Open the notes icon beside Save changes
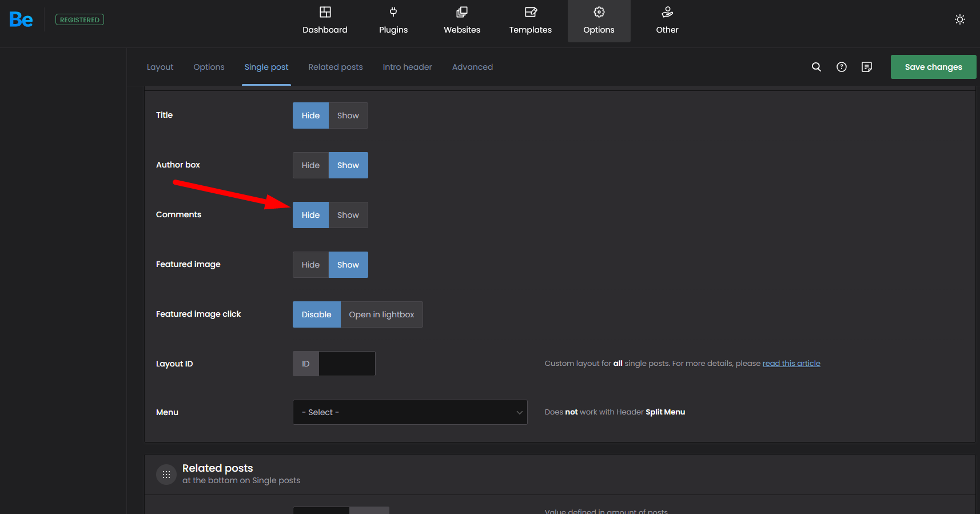The width and height of the screenshot is (980, 514). click(867, 67)
